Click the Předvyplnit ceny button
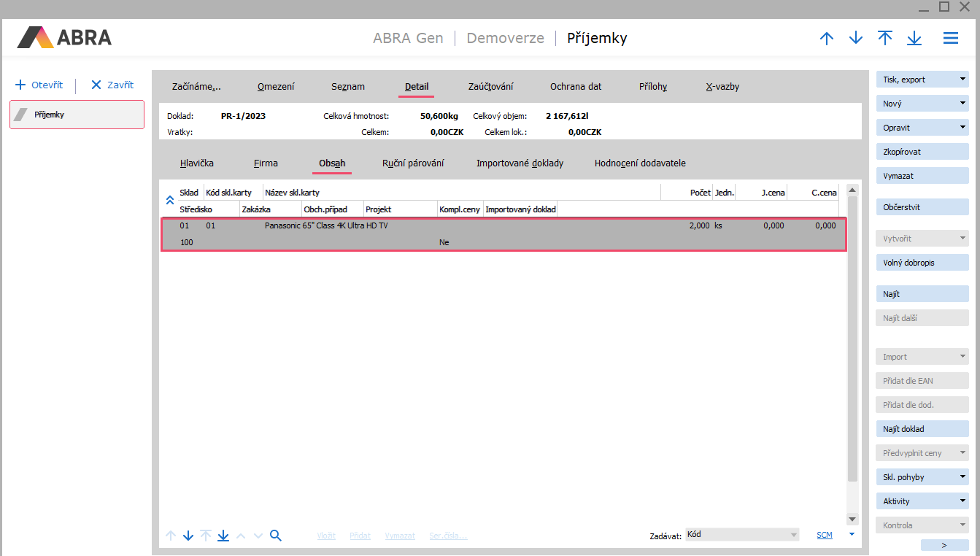Viewport: 980px width, 556px height. 922,453
